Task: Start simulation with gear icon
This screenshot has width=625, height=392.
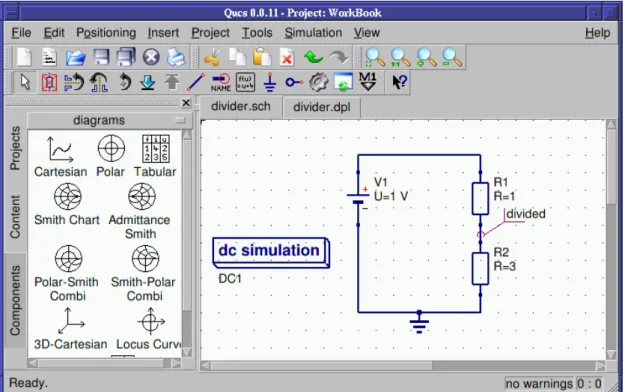Action: pyautogui.click(x=318, y=82)
